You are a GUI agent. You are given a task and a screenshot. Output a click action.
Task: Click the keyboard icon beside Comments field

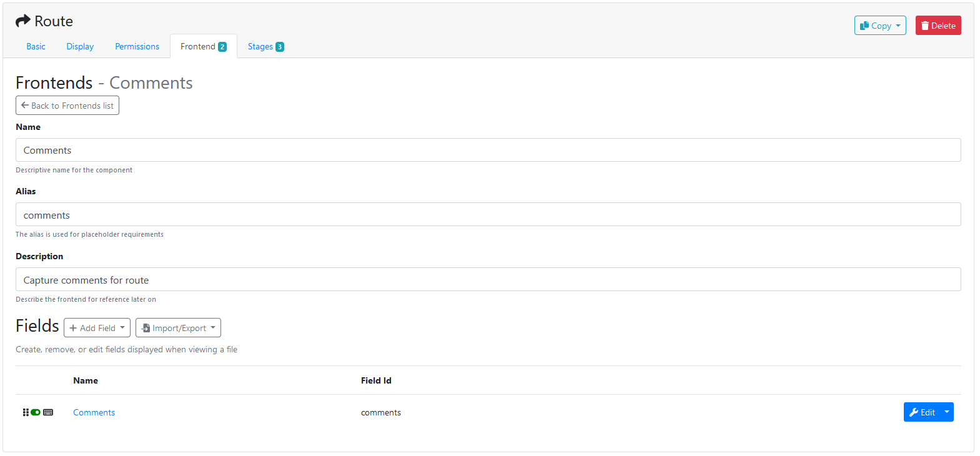pos(48,412)
